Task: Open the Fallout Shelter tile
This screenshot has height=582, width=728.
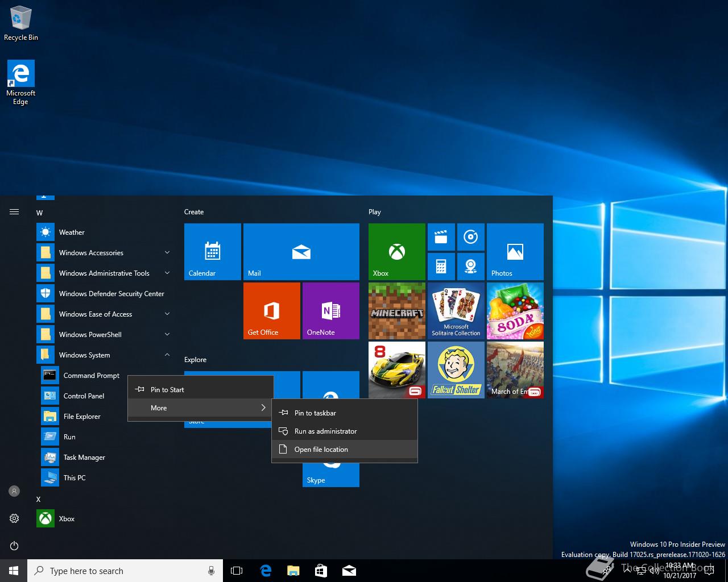Action: 456,369
